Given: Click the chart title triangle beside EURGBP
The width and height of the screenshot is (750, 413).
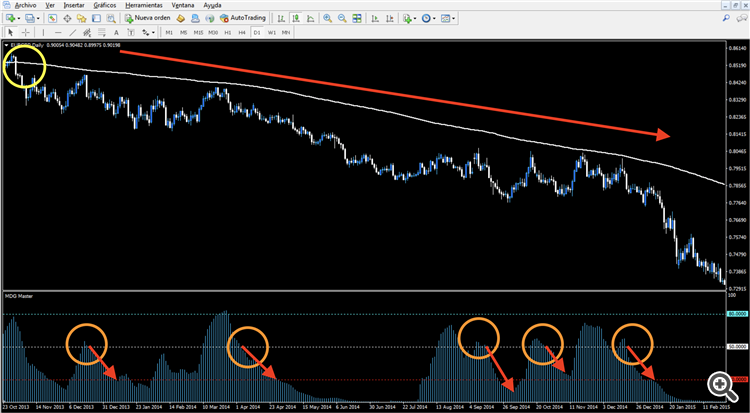Looking at the screenshot, I should [7, 45].
